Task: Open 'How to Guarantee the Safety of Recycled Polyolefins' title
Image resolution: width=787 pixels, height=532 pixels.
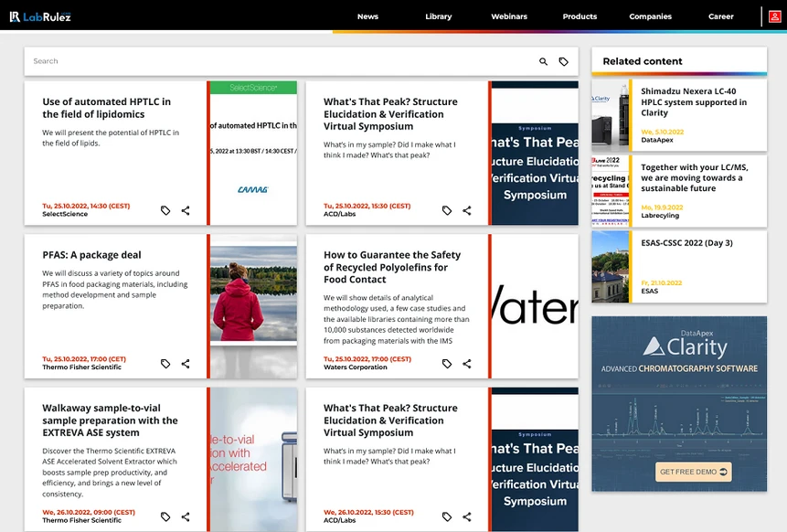Action: pyautogui.click(x=392, y=267)
